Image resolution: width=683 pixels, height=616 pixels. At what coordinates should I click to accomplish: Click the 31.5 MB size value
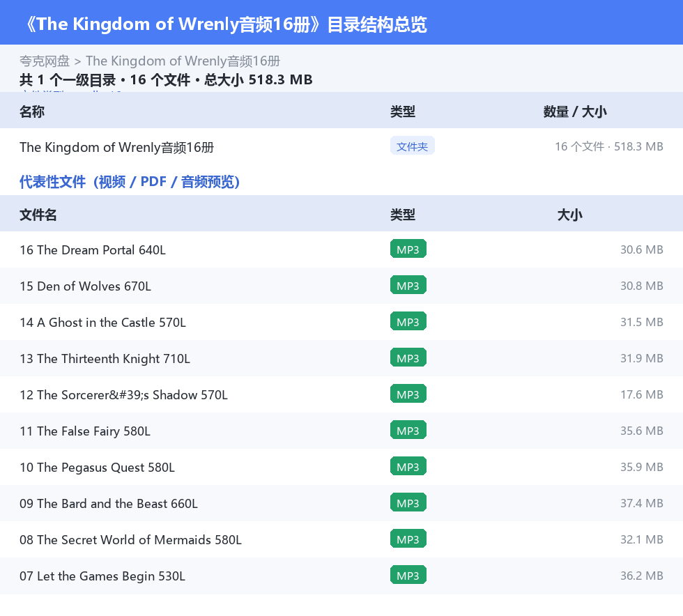click(x=642, y=322)
